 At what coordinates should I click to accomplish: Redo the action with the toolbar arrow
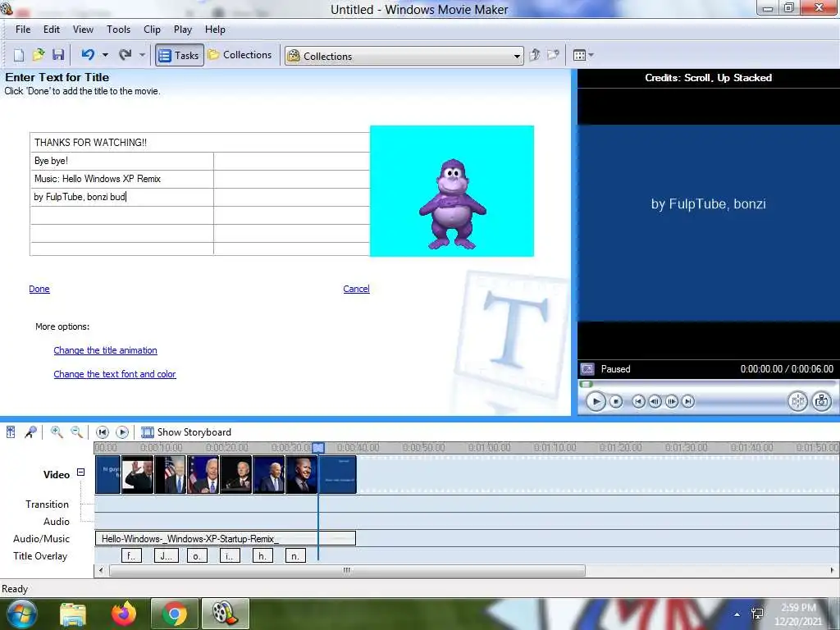(126, 55)
